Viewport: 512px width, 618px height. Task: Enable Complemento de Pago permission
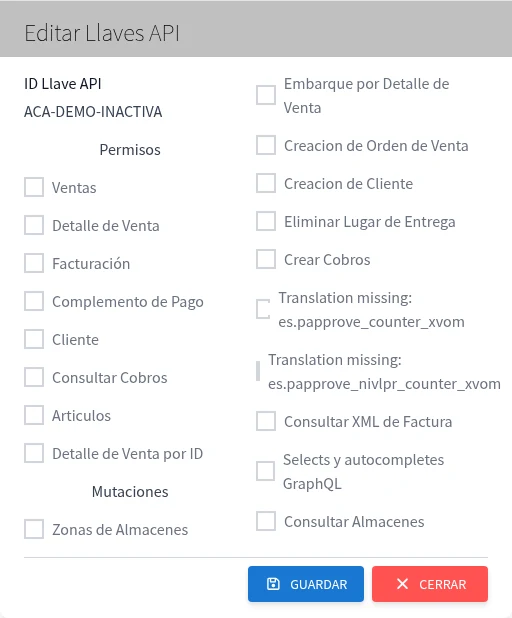pyautogui.click(x=34, y=301)
